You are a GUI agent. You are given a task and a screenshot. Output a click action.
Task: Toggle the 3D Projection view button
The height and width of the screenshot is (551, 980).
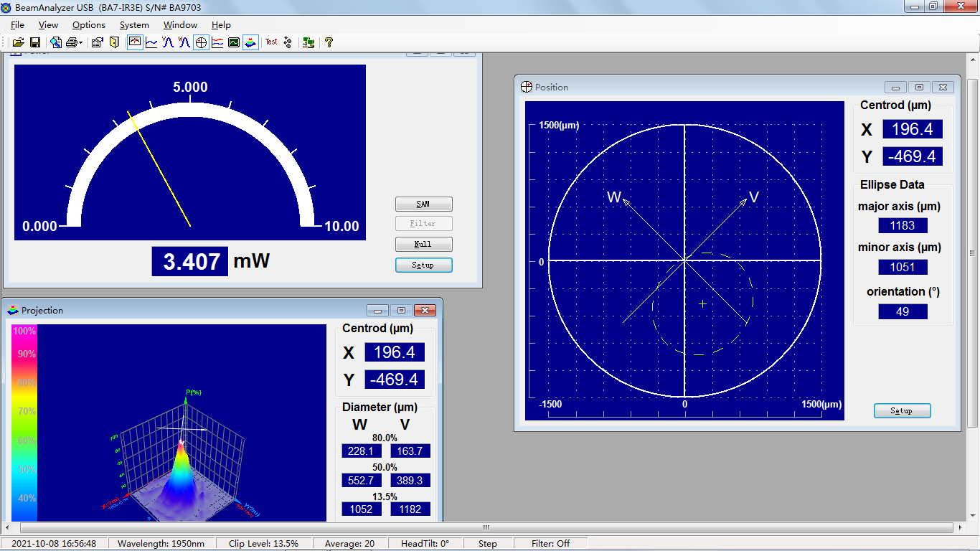click(250, 43)
